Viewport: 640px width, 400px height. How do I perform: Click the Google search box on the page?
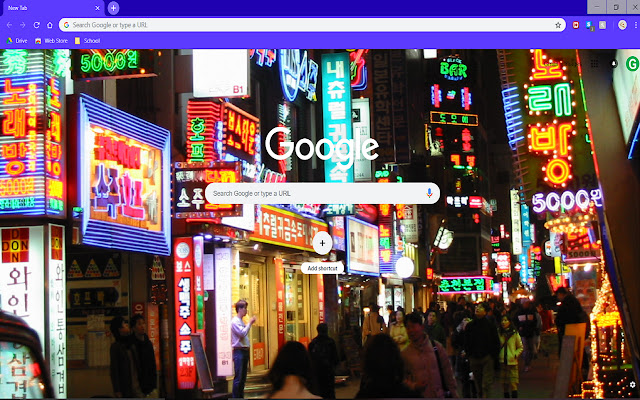click(322, 193)
